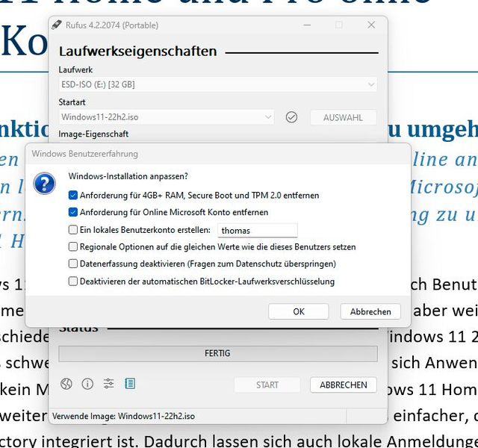The width and height of the screenshot is (478, 448).
Task: Show the Rufus log notebook icon
Action: [x=130, y=383]
